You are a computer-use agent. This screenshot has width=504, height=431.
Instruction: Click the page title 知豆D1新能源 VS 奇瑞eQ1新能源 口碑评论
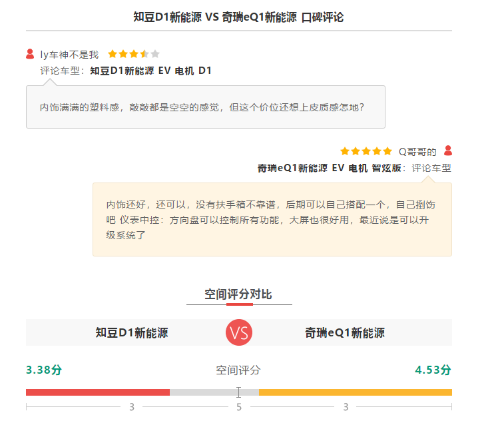238,17
